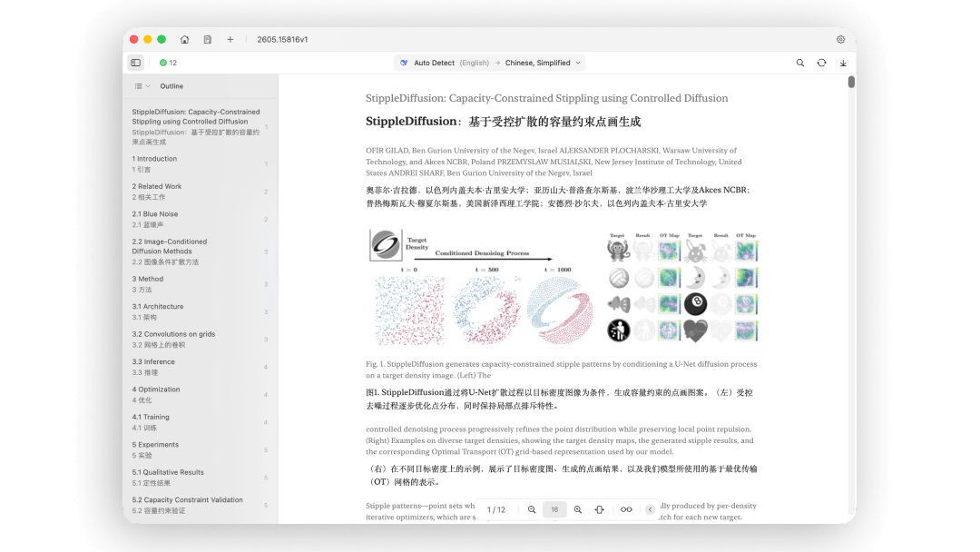Image resolution: width=980 pixels, height=552 pixels.
Task: Click the search magnifier icon
Action: click(800, 63)
